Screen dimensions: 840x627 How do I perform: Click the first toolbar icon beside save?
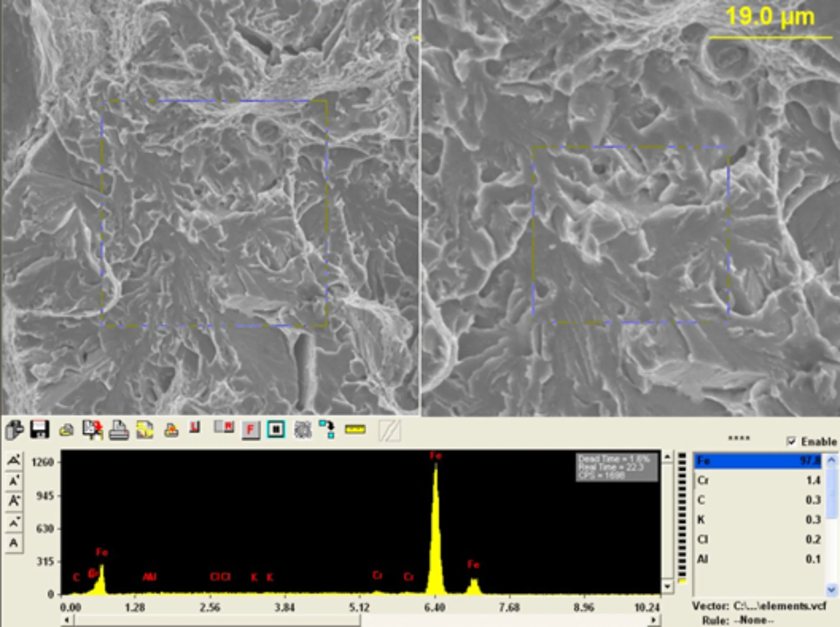pyautogui.click(x=15, y=430)
